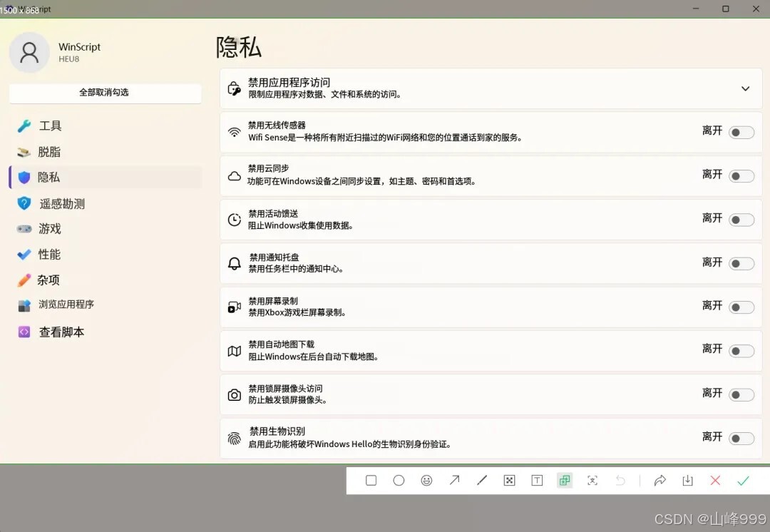The height and width of the screenshot is (532, 770).
Task: Turn on 禁用通知托盘 switch
Action: pyautogui.click(x=741, y=263)
